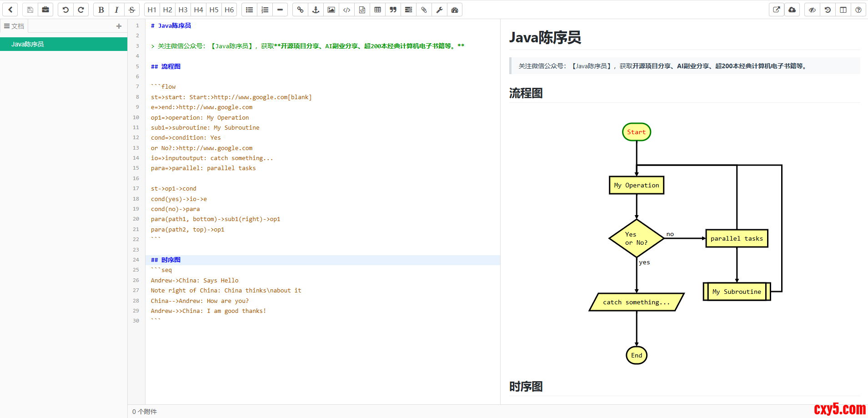Apply H2 heading style
Screen dimensions: 868x418
pos(167,10)
